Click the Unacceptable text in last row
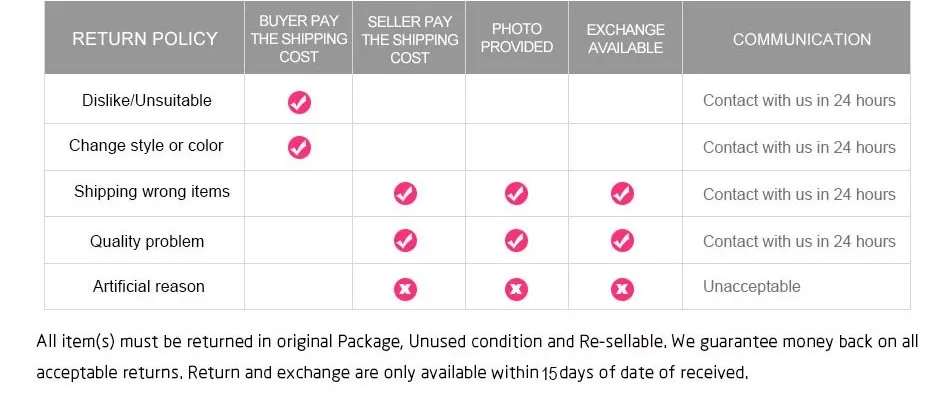Image resolution: width=950 pixels, height=404 pixels. [752, 286]
